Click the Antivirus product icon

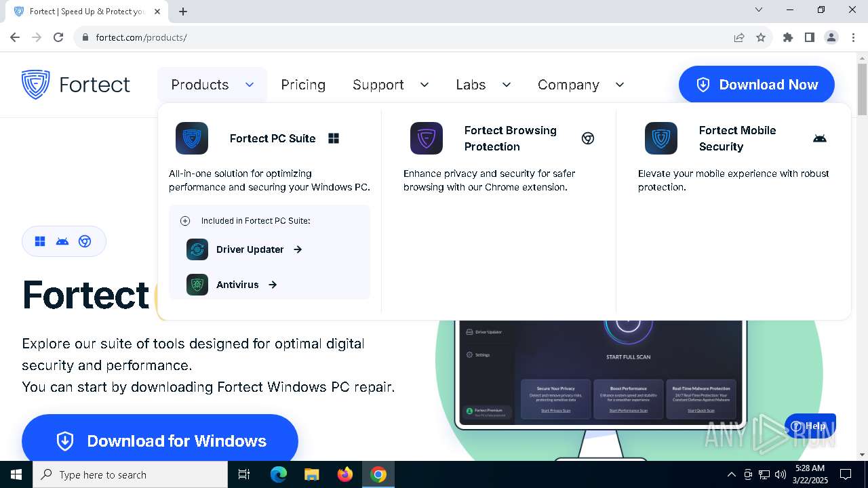(x=197, y=285)
